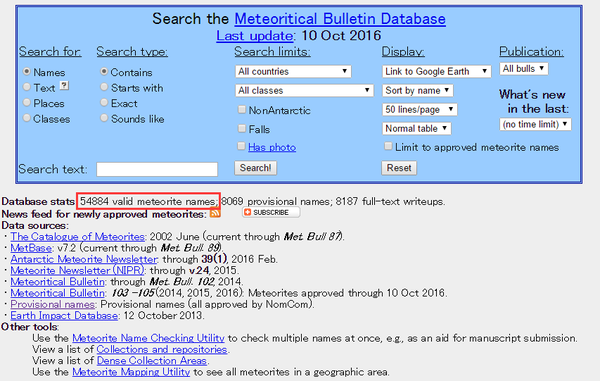The height and width of the screenshot is (381, 600).
Task: Click the Text search help question icon
Action: click(x=65, y=85)
